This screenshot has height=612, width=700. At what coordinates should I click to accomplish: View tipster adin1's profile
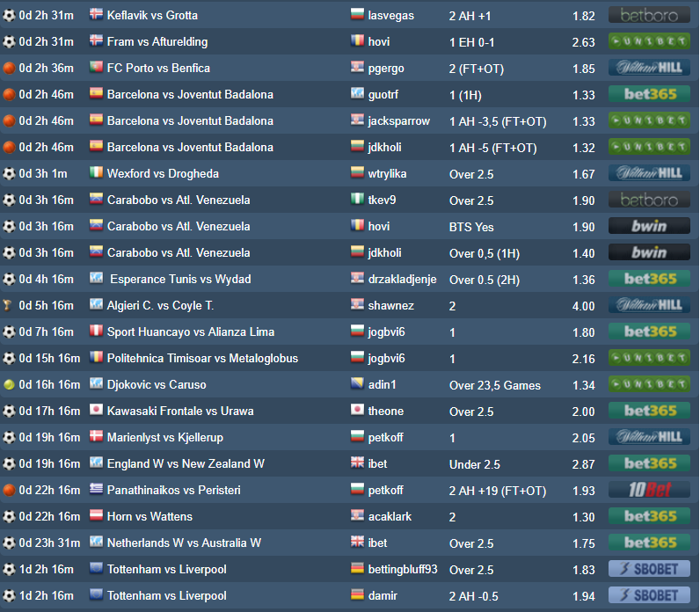(x=383, y=384)
